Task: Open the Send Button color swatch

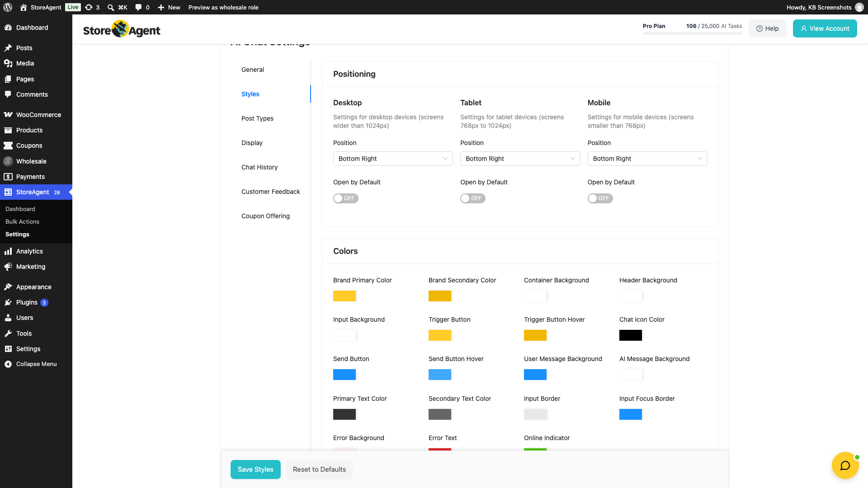Action: click(344, 375)
